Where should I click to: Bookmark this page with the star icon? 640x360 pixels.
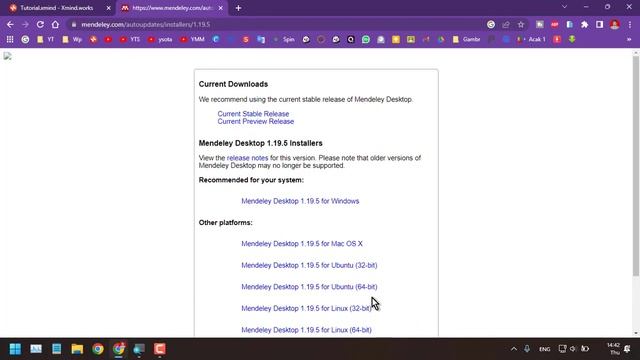tap(521, 24)
